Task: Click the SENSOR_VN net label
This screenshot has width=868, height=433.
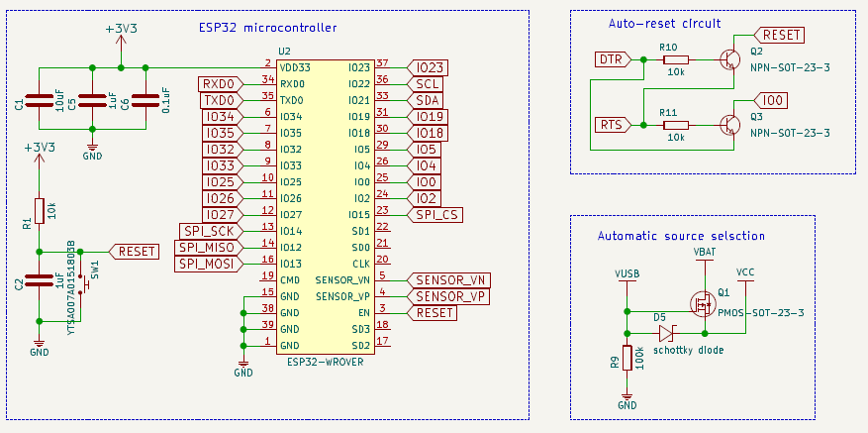Action: click(x=447, y=279)
